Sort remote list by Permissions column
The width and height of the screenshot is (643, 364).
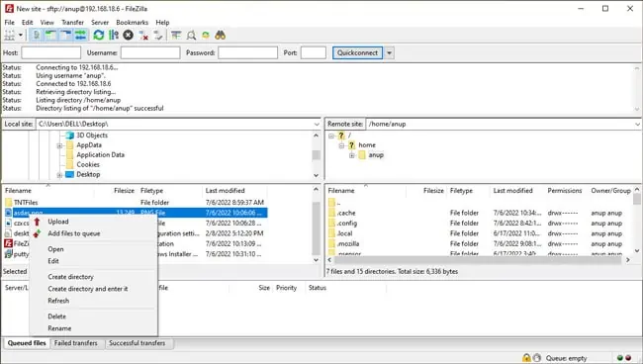click(566, 191)
